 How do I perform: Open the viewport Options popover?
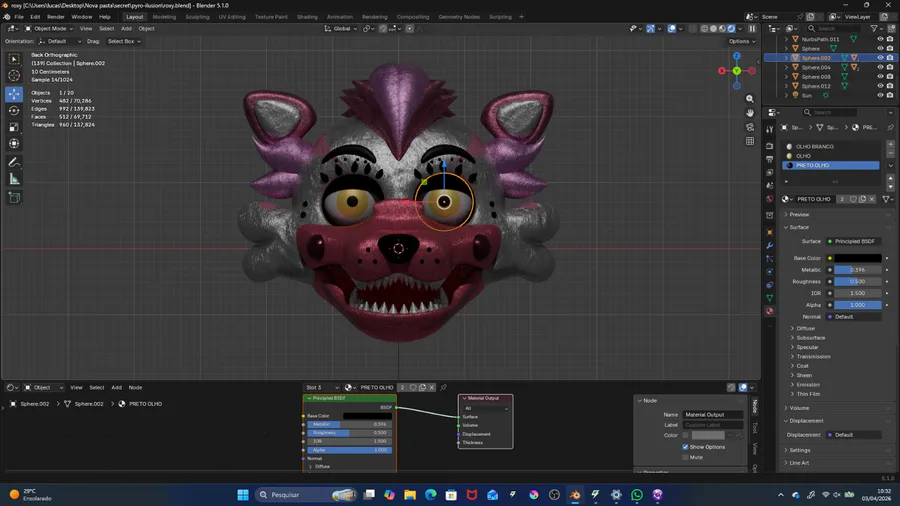point(740,41)
